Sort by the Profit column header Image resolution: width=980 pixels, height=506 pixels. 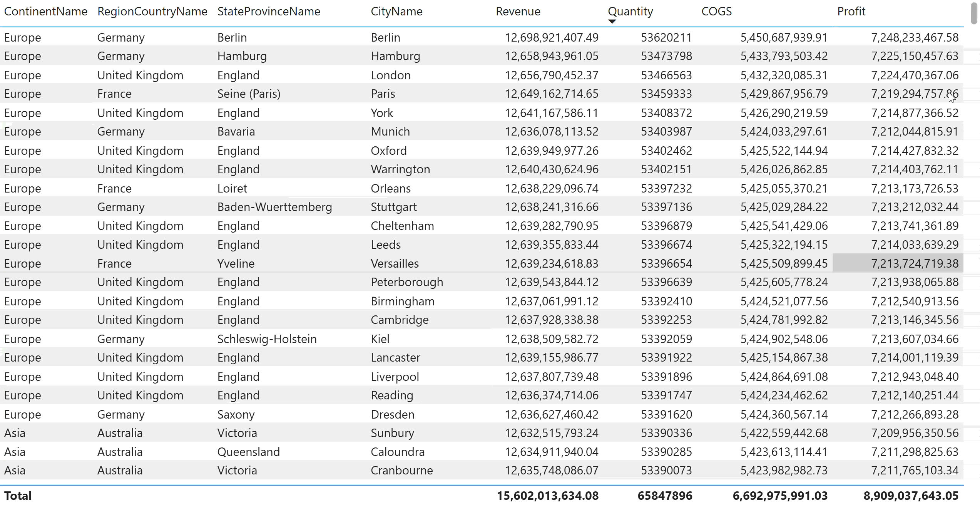(x=851, y=12)
